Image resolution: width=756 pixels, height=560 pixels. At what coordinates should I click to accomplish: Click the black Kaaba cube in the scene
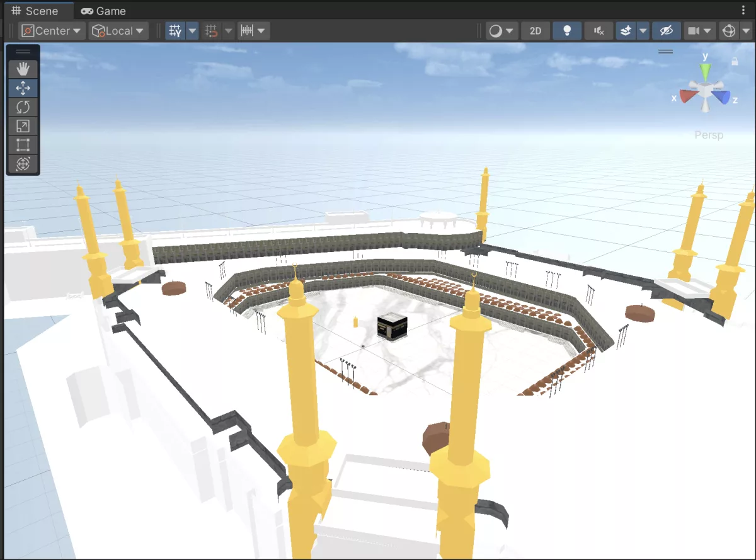tap(392, 328)
